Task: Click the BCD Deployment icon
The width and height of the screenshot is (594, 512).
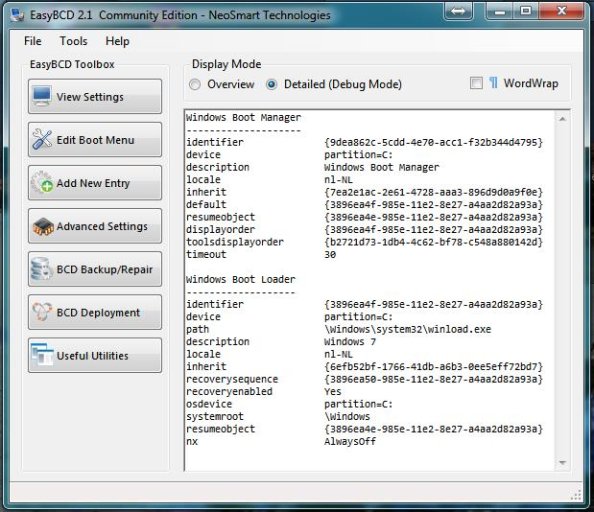Action: (x=42, y=312)
